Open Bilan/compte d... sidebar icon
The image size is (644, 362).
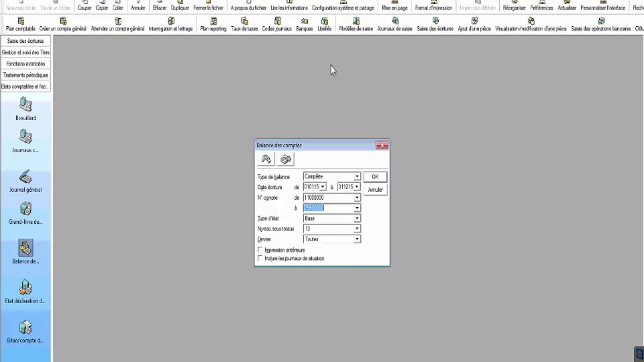pos(26,332)
